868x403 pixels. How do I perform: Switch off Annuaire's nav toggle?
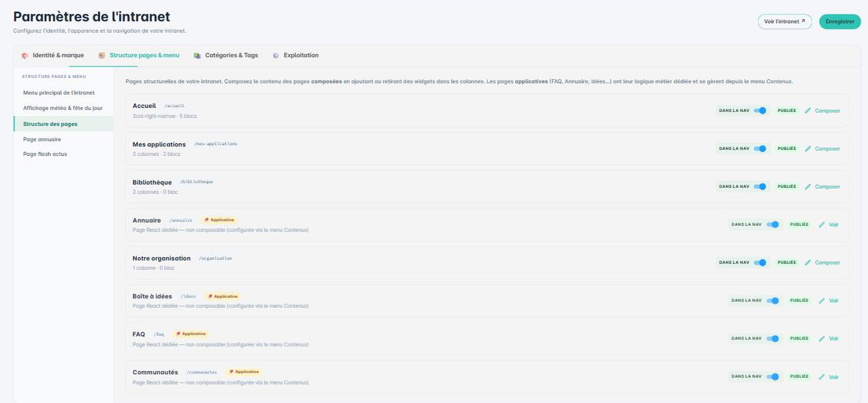click(x=773, y=225)
